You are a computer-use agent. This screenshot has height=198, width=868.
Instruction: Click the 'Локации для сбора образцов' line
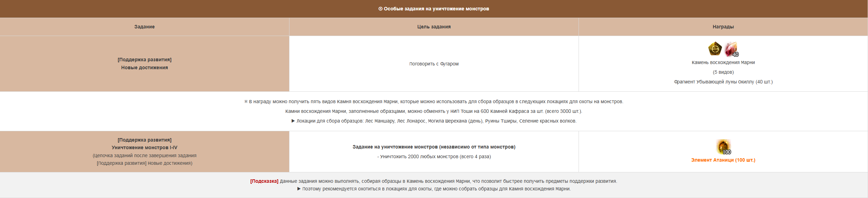[434, 121]
